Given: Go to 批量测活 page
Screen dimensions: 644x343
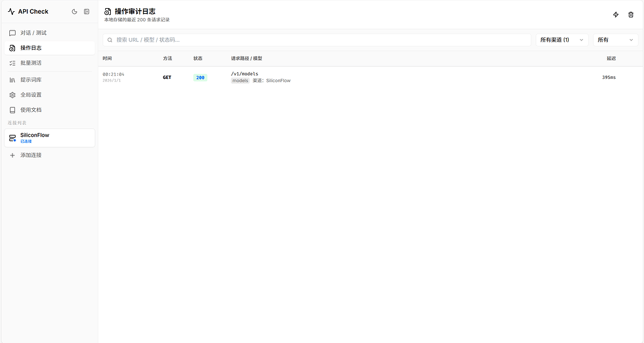Looking at the screenshot, I should point(50,63).
